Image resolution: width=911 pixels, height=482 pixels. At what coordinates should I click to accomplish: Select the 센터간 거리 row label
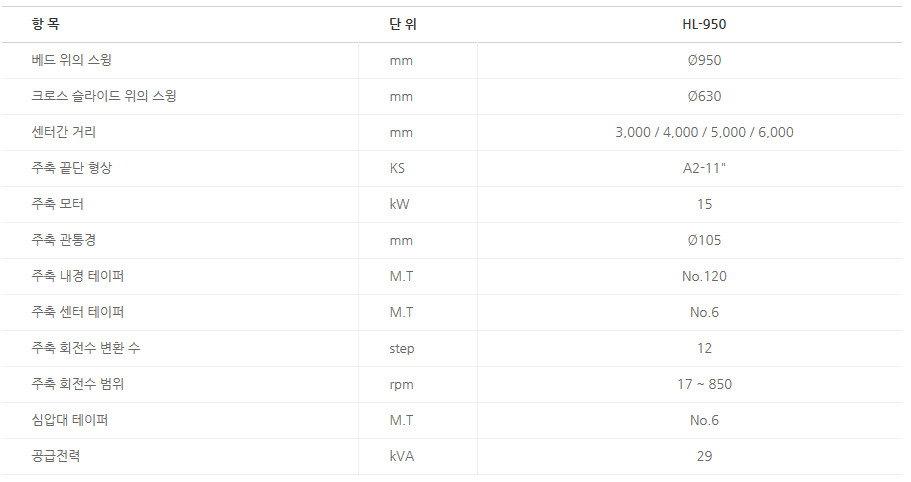coord(64,132)
